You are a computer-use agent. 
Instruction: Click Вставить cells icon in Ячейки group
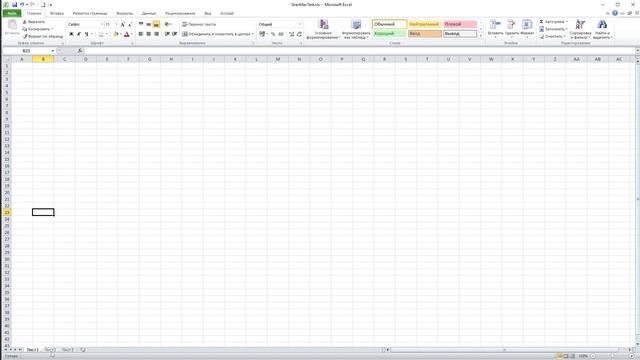(x=496, y=24)
